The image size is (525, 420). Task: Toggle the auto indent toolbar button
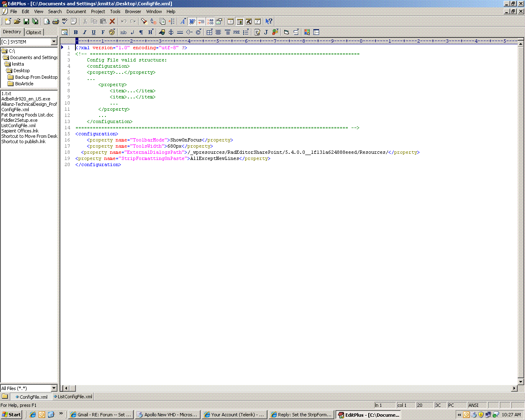(201, 21)
